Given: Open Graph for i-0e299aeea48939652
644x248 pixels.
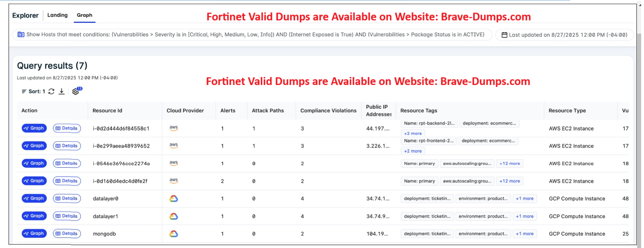Looking at the screenshot, I should tap(34, 146).
